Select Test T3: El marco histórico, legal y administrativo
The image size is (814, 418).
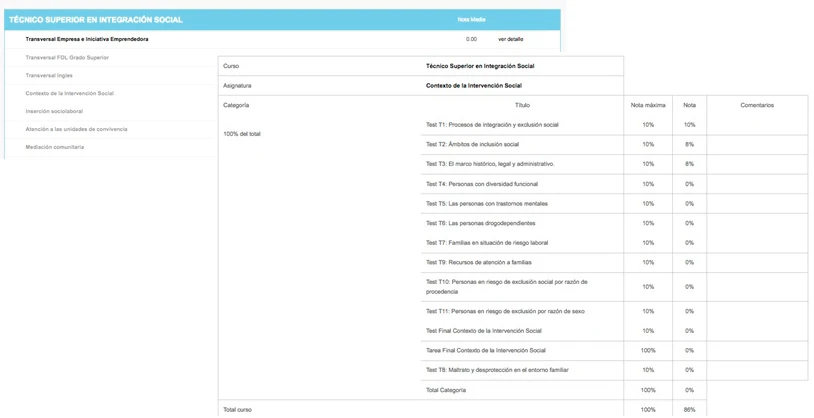point(489,164)
